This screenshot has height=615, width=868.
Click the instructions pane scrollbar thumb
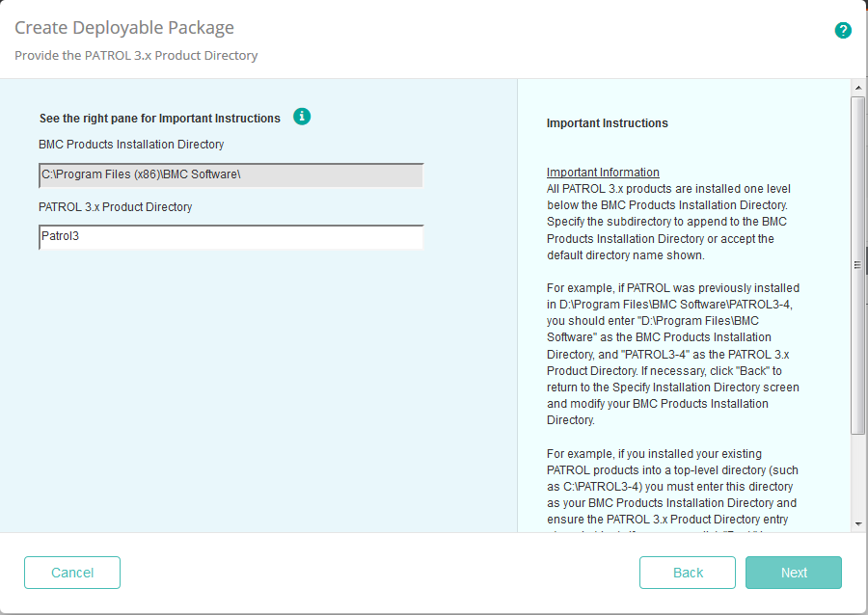[857, 264]
